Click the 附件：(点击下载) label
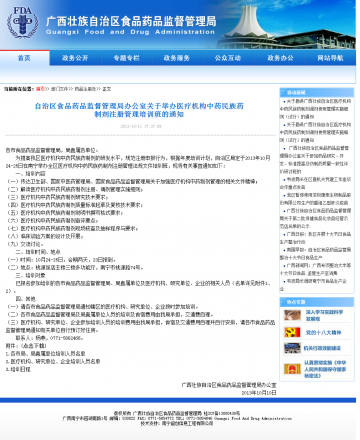Viewport: 360px width, 440px height. point(26,346)
